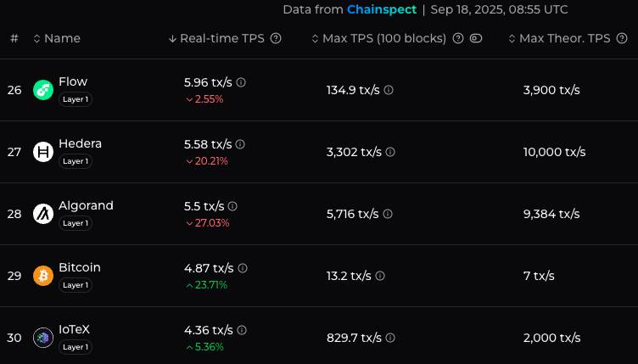Open the Algorand chain name link

coord(86,205)
